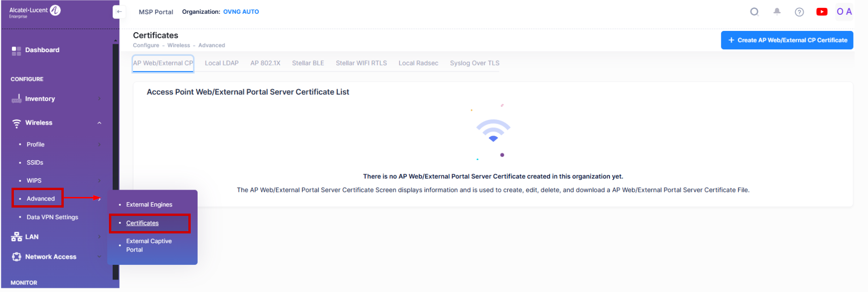The width and height of the screenshot is (868, 292).
Task: Click the sidebar vertical scrollbar
Action: (115, 161)
